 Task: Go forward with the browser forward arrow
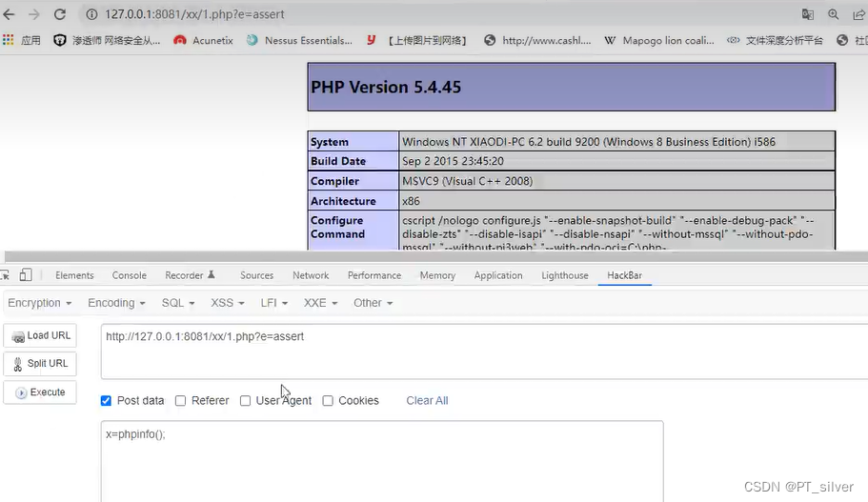click(x=33, y=14)
